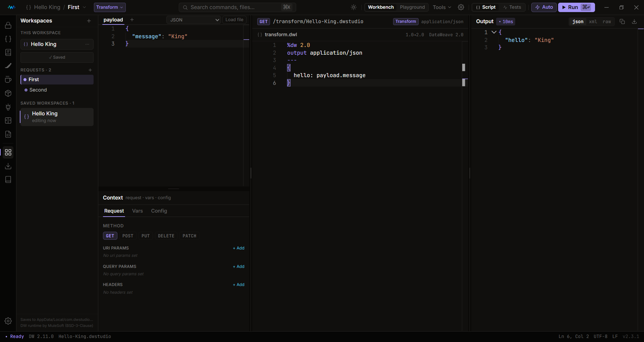Open the First request
This screenshot has width=644, height=342.
point(57,79)
